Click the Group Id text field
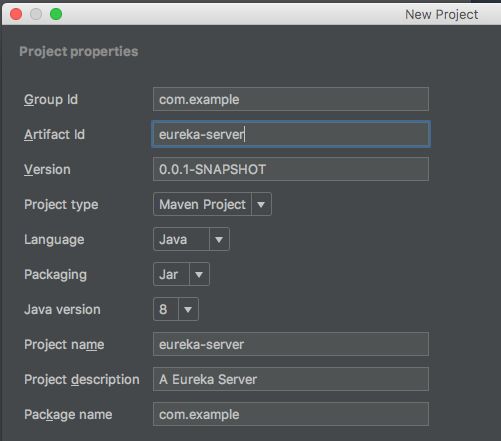 point(291,99)
